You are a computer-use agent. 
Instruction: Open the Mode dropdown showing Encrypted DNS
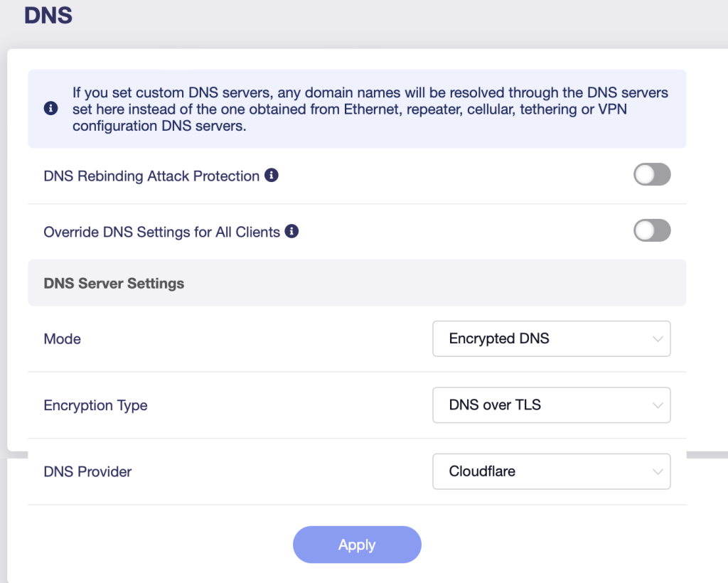click(551, 339)
